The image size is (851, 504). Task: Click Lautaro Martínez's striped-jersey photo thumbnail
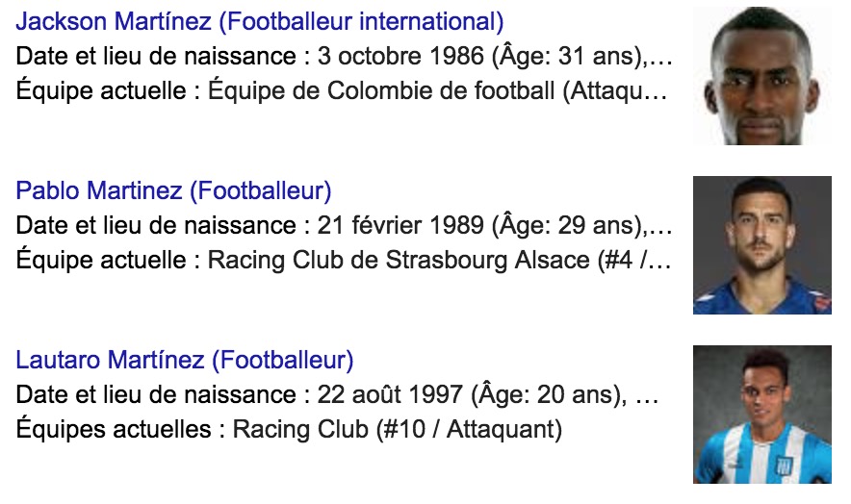761,415
